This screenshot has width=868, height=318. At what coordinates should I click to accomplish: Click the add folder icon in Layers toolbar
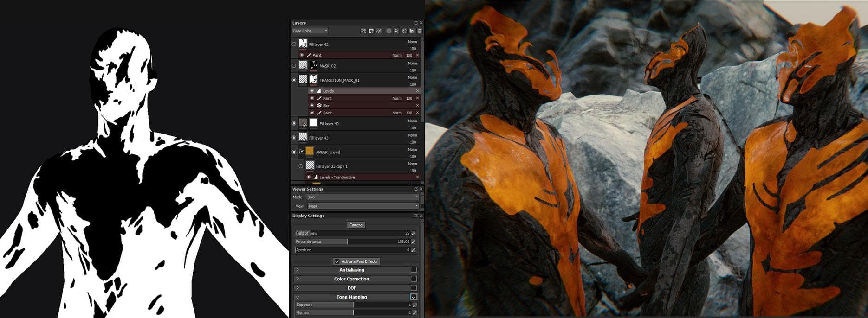412,31
